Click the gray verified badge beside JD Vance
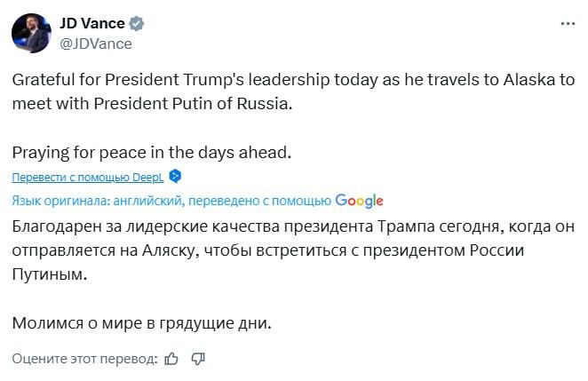The height and width of the screenshot is (381, 588). point(136,25)
